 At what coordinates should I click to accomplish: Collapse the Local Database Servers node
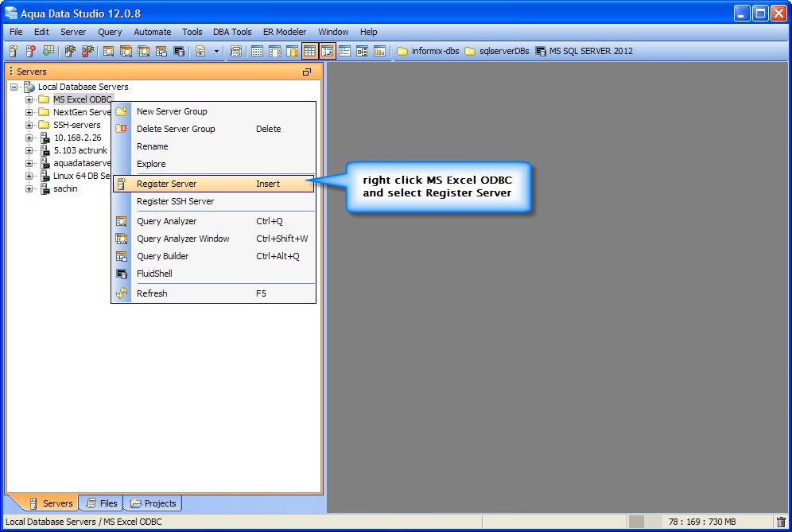(14, 87)
